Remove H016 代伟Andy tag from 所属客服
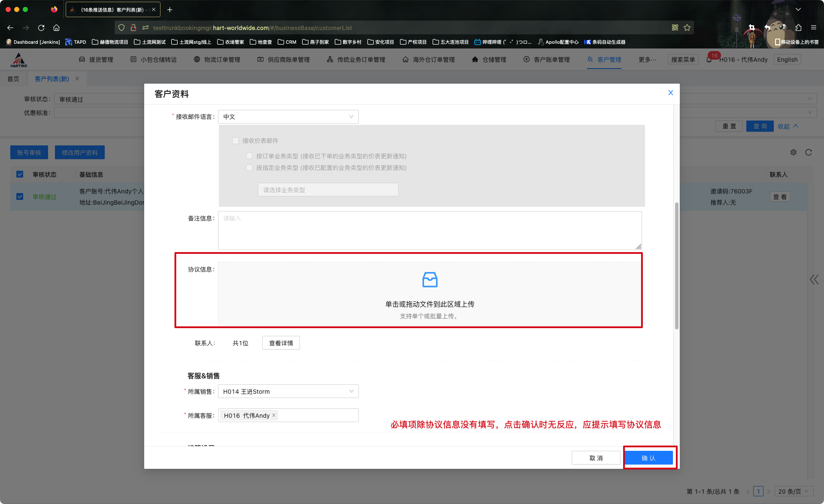Screen dimensions: 824x504 tap(274, 415)
